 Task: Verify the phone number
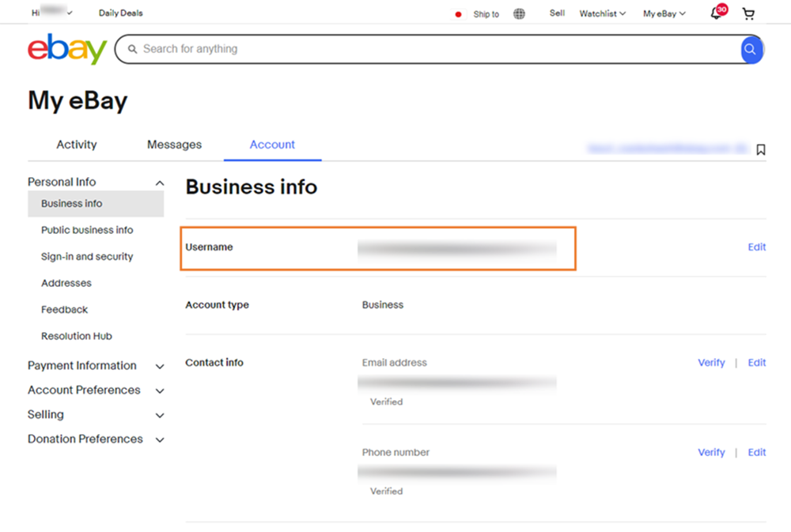(x=711, y=452)
